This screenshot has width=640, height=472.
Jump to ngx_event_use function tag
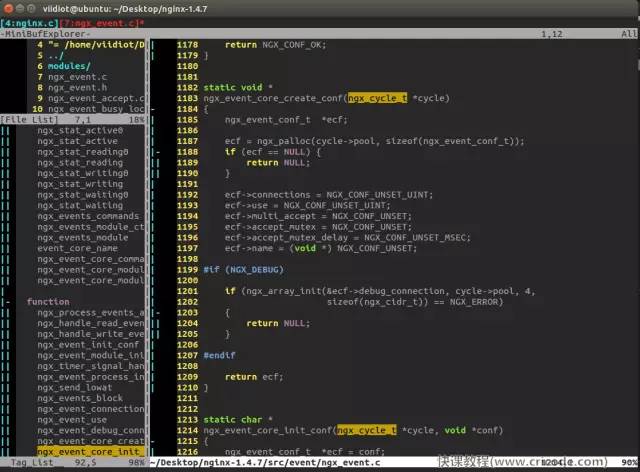(72, 420)
